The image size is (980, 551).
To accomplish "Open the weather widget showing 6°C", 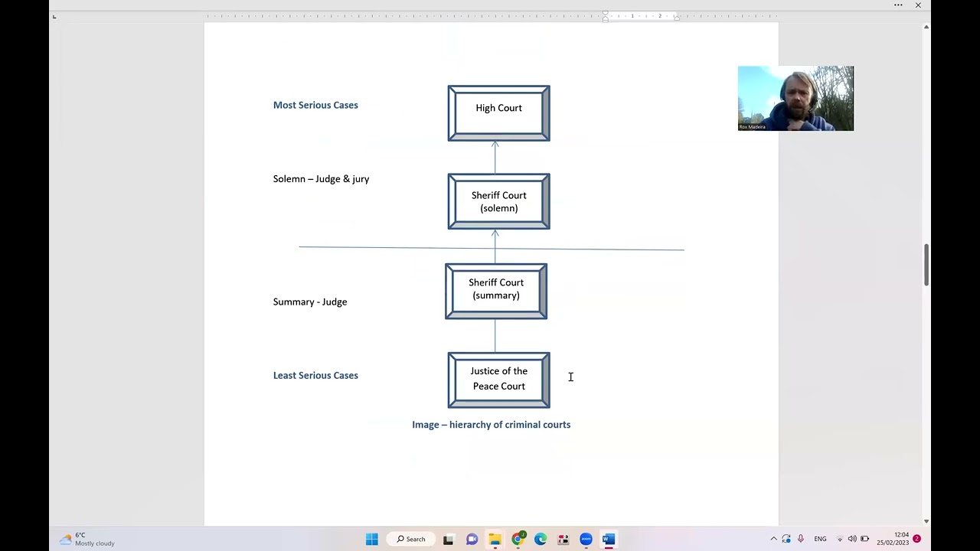I will 87,539.
